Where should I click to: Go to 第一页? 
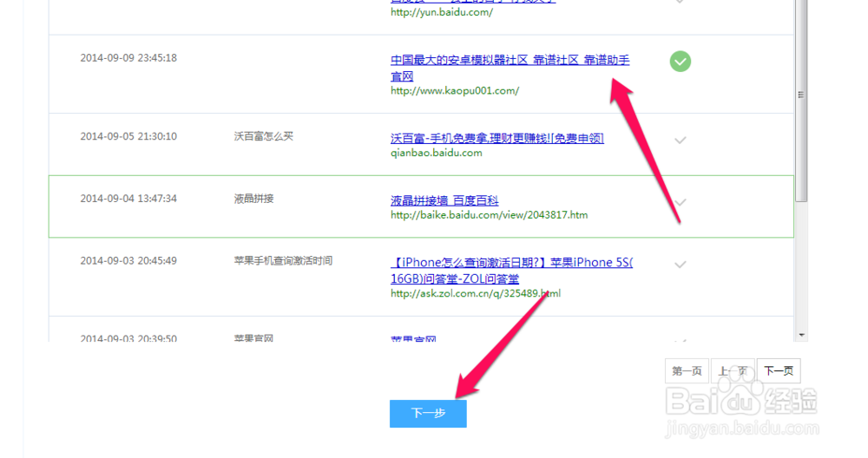coord(687,370)
